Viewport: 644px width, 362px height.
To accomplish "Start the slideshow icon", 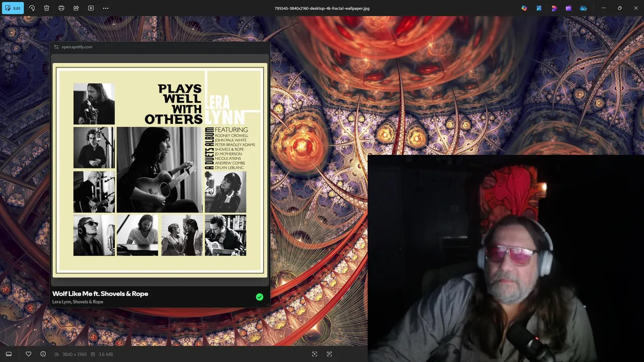I will click(x=91, y=8).
